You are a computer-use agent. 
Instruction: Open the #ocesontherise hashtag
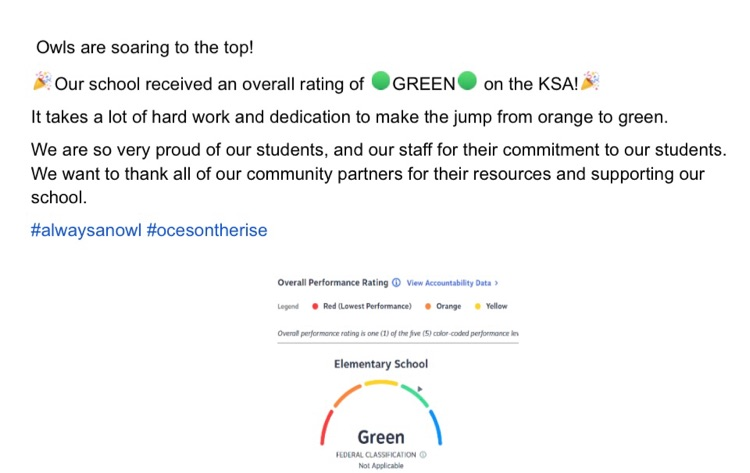[x=207, y=230]
